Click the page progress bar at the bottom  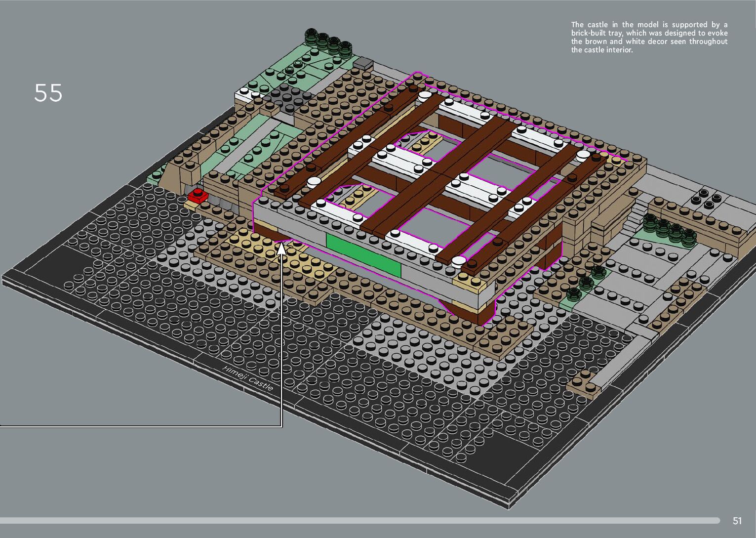pyautogui.click(x=359, y=520)
